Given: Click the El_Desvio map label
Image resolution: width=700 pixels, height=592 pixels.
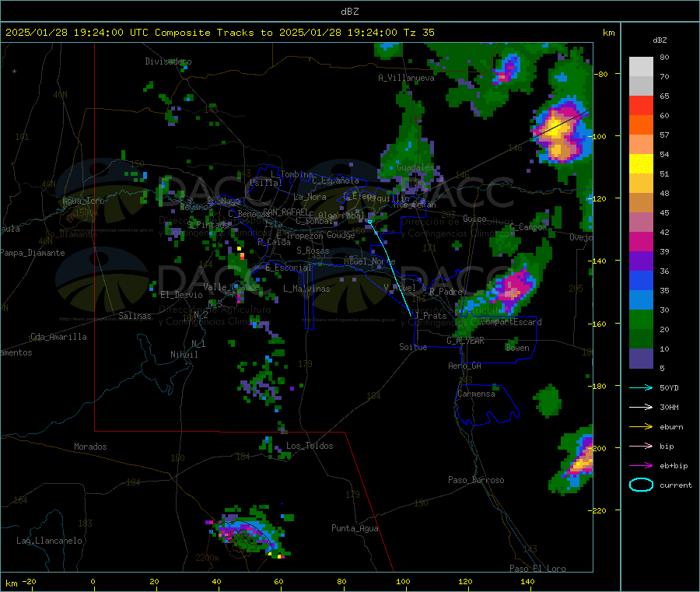Looking at the screenshot, I should (x=181, y=295).
